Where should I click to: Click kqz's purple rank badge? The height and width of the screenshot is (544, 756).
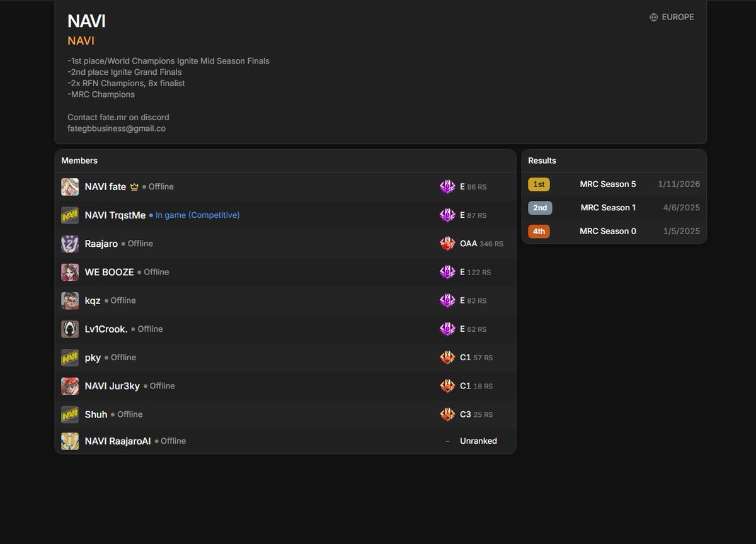(447, 300)
